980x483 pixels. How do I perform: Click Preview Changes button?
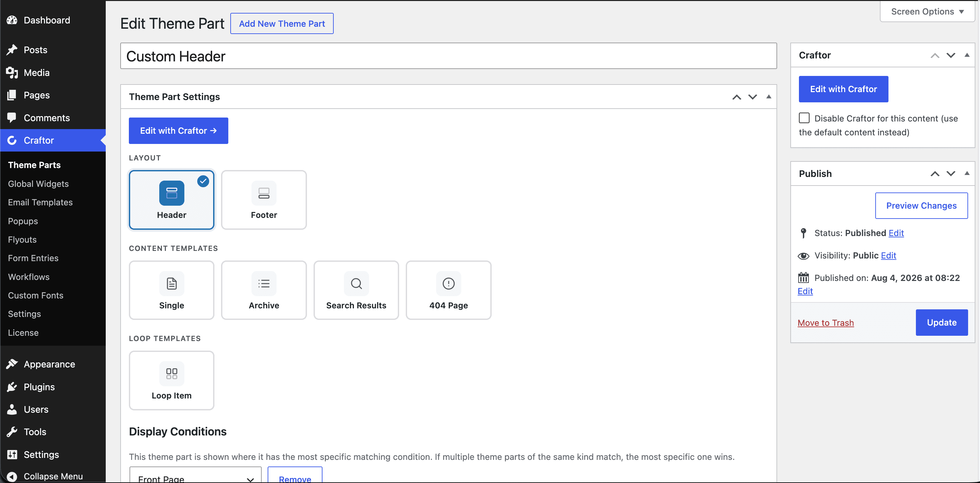tap(922, 206)
